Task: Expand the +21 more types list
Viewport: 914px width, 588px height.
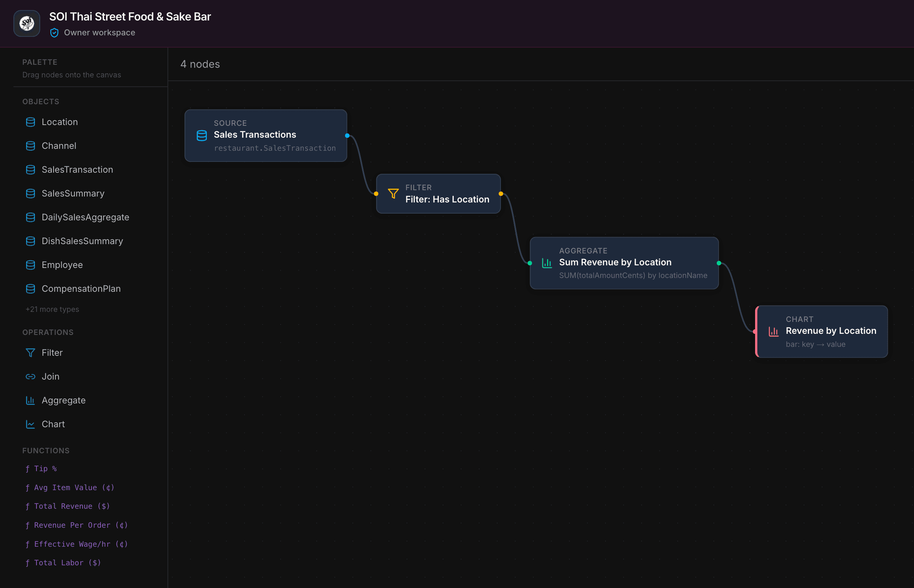Action: click(52, 309)
